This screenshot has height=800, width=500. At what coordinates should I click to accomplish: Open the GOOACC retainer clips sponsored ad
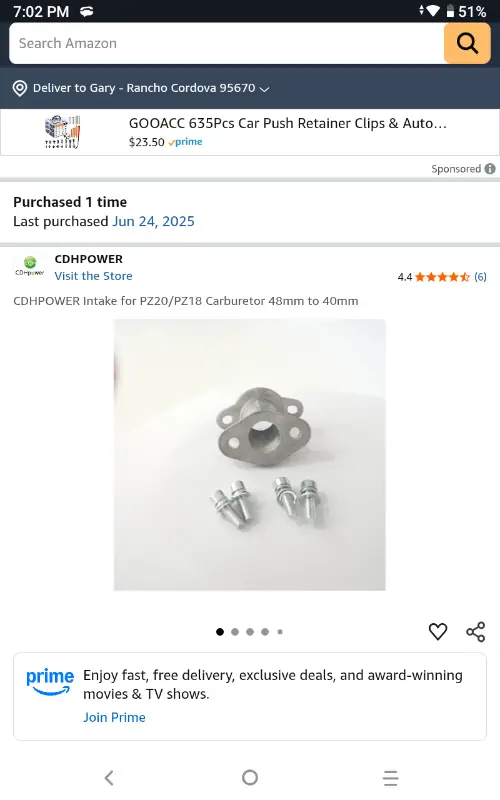(x=250, y=132)
